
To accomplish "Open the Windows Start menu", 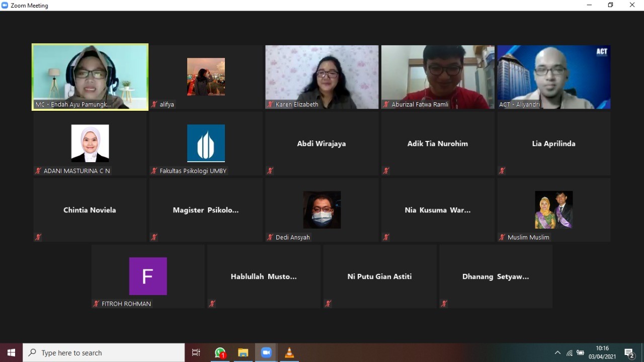I will pyautogui.click(x=11, y=352).
